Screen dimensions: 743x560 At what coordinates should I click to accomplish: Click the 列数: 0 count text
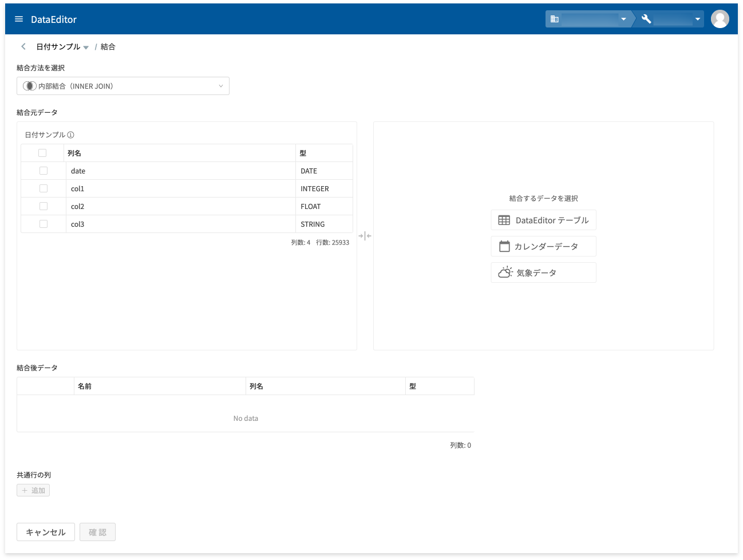460,445
